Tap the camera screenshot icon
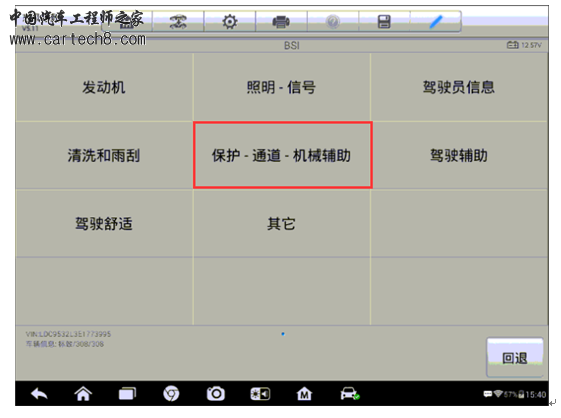561x418 pixels. pyautogui.click(x=216, y=394)
